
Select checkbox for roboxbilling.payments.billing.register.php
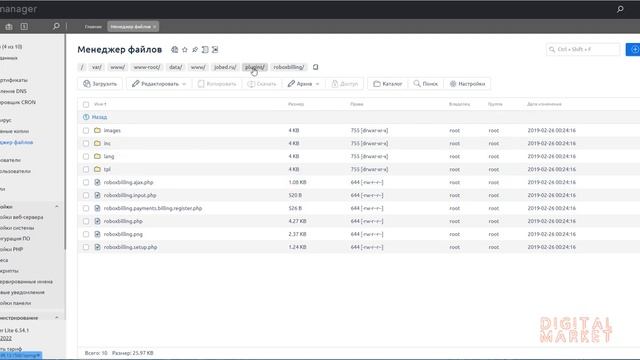tap(86, 208)
